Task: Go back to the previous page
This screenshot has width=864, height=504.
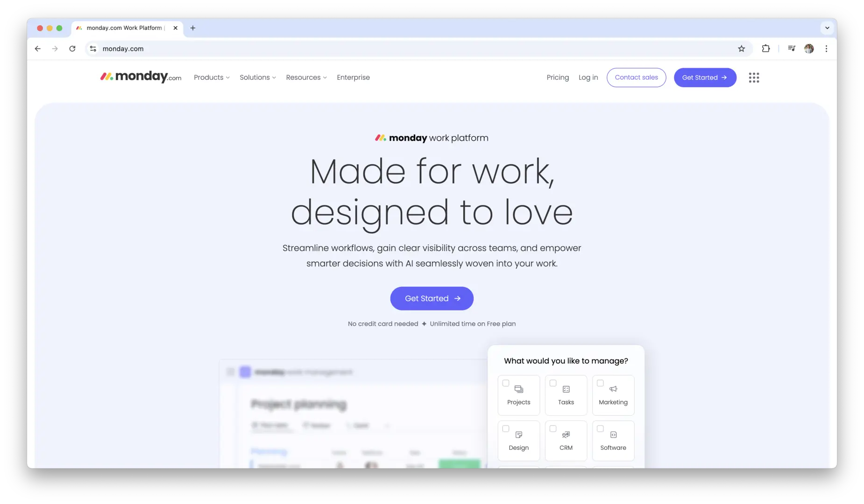Action: pos(38,49)
